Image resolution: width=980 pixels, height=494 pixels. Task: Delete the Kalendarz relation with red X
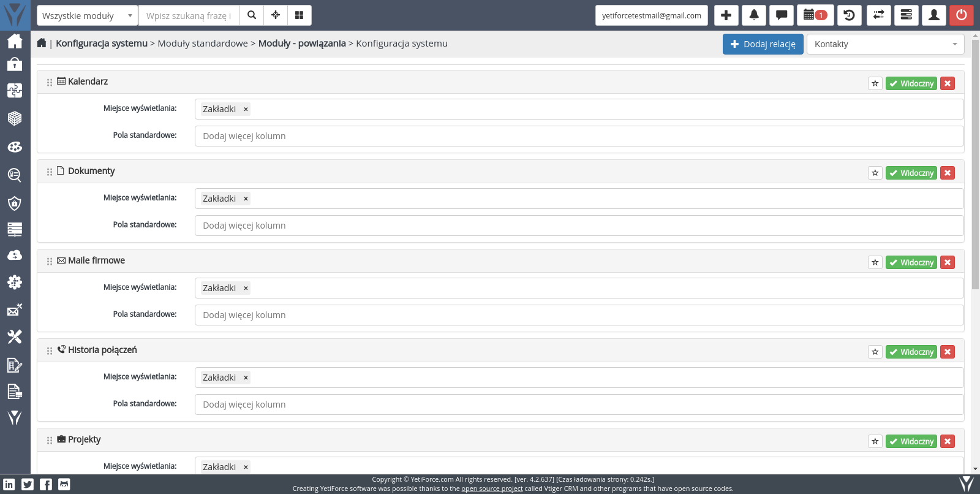point(948,83)
